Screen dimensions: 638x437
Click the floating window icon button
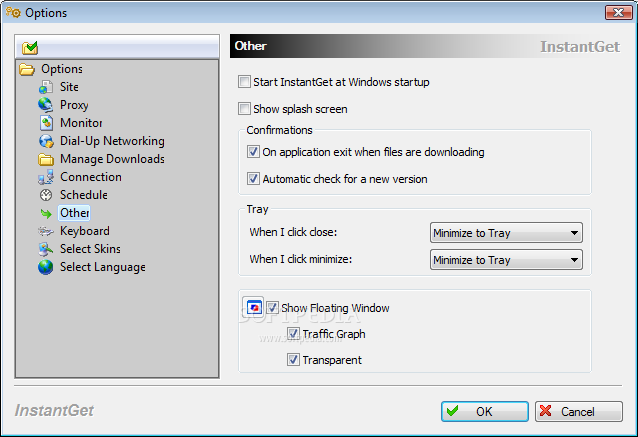[253, 306]
